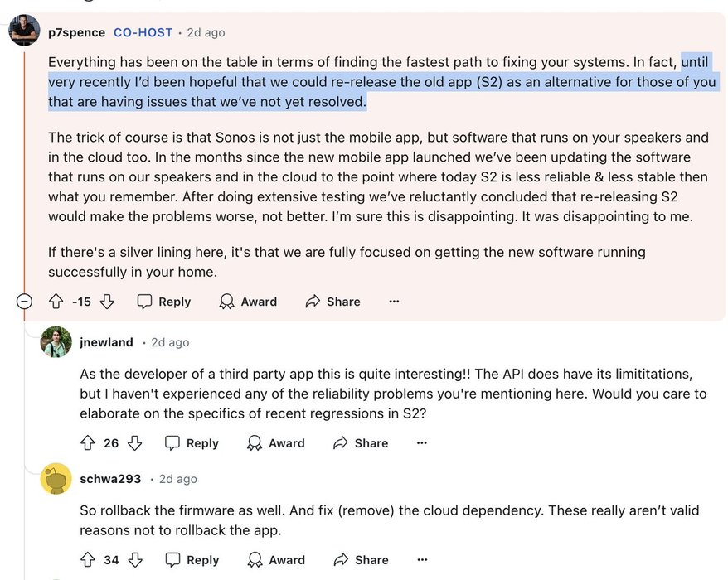
Task: Reply to jnewland's comment
Action: pos(192,443)
